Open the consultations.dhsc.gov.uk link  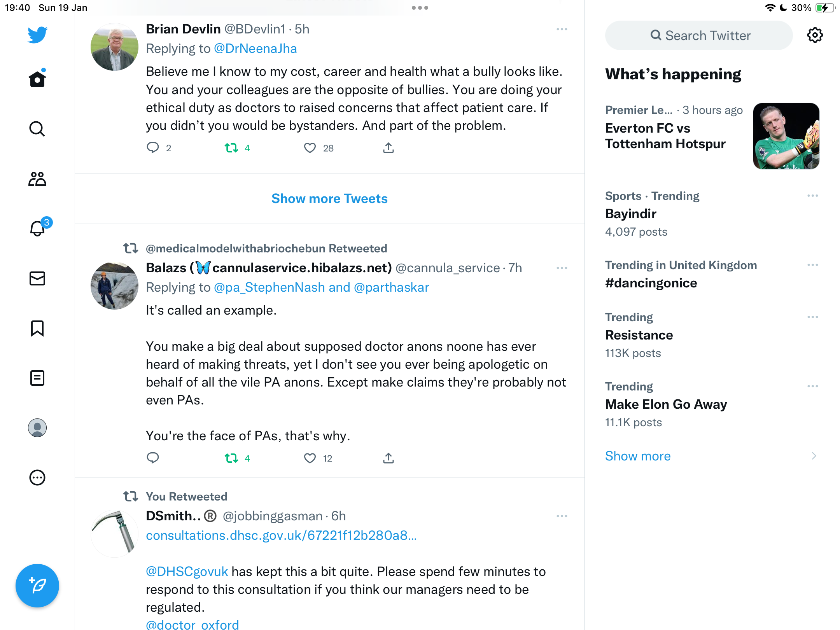(x=281, y=535)
